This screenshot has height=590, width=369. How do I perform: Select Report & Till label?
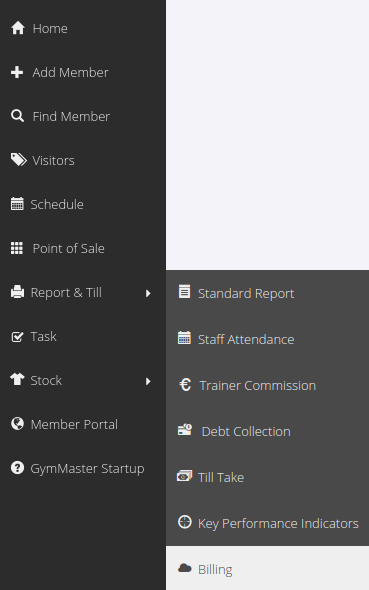[66, 292]
